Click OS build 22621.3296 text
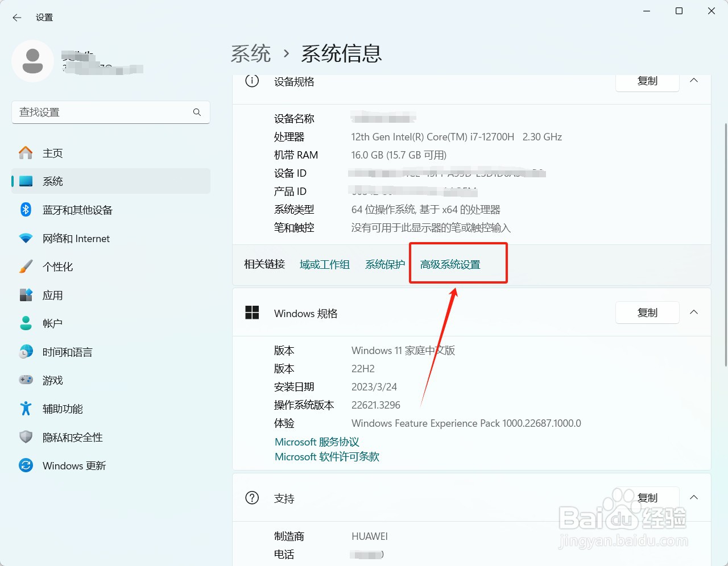 [376, 405]
